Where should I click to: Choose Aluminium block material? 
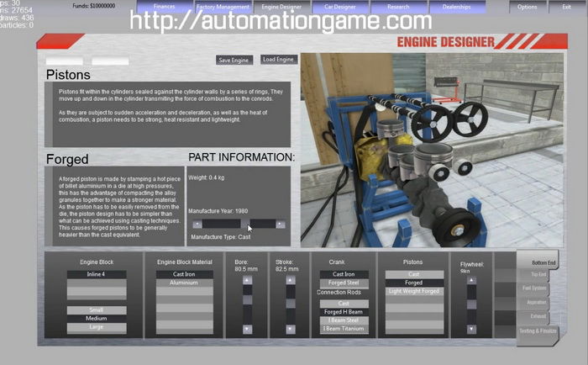tap(185, 283)
